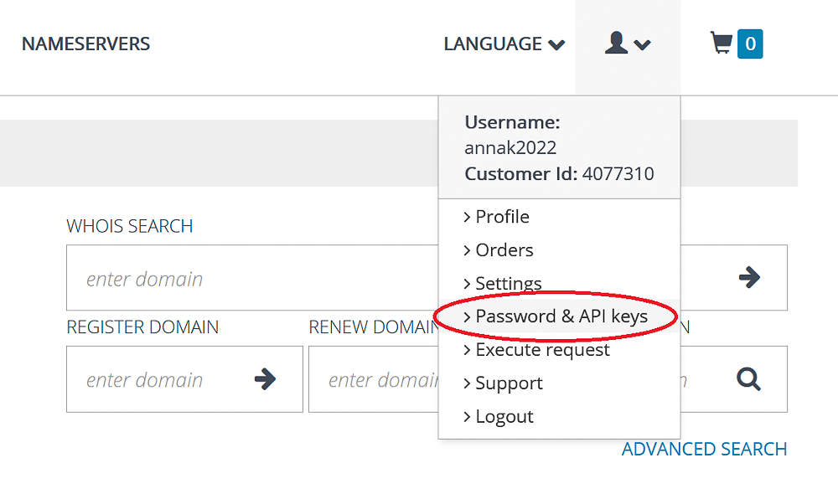Open the Nameservers menu item

[85, 44]
